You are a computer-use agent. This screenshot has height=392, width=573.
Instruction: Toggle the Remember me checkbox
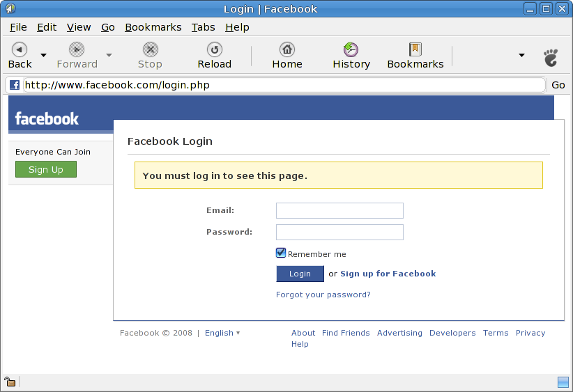[281, 253]
